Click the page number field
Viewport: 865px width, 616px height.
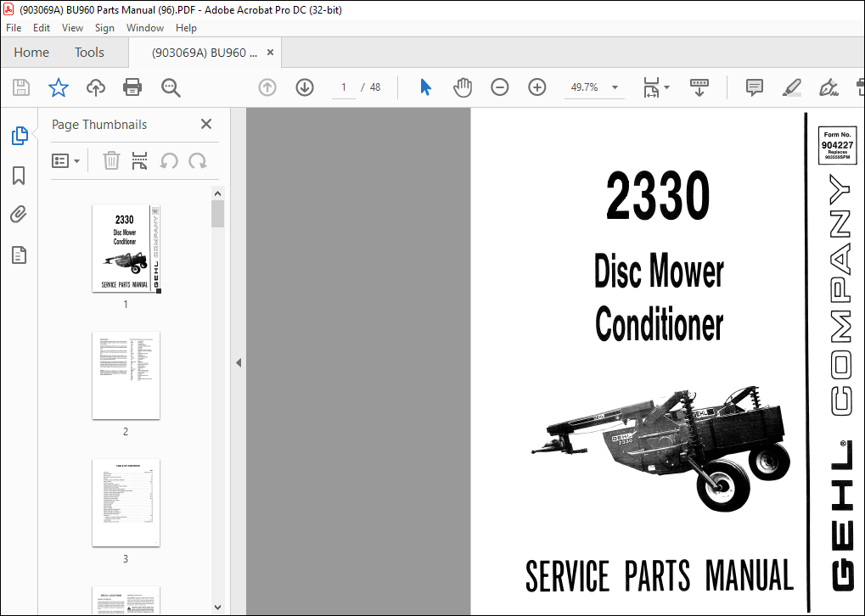click(344, 87)
